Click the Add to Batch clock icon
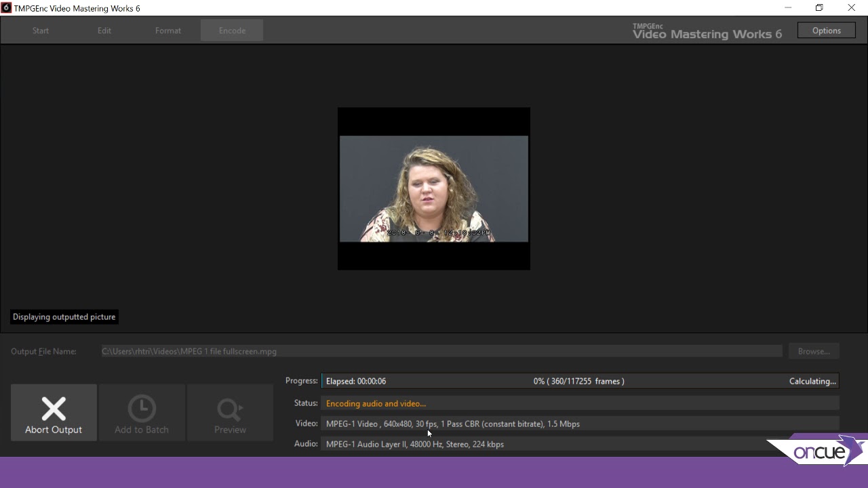This screenshot has width=868, height=488. 142,408
